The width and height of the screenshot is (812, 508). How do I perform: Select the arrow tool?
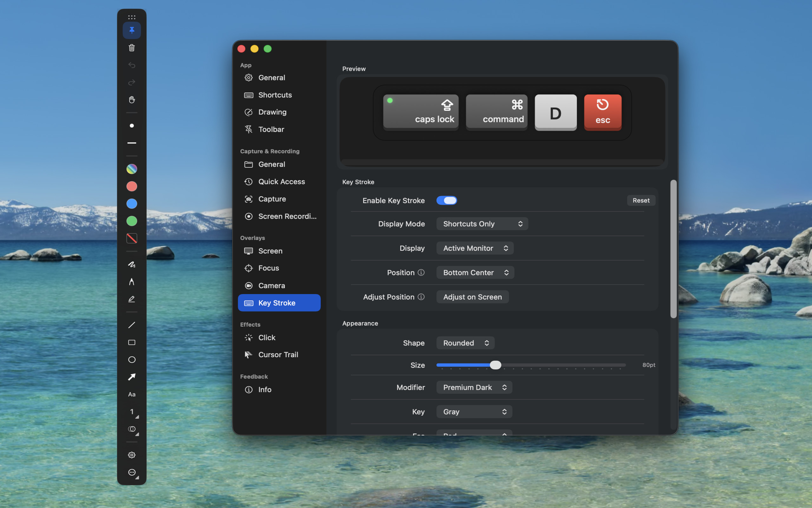point(132,377)
